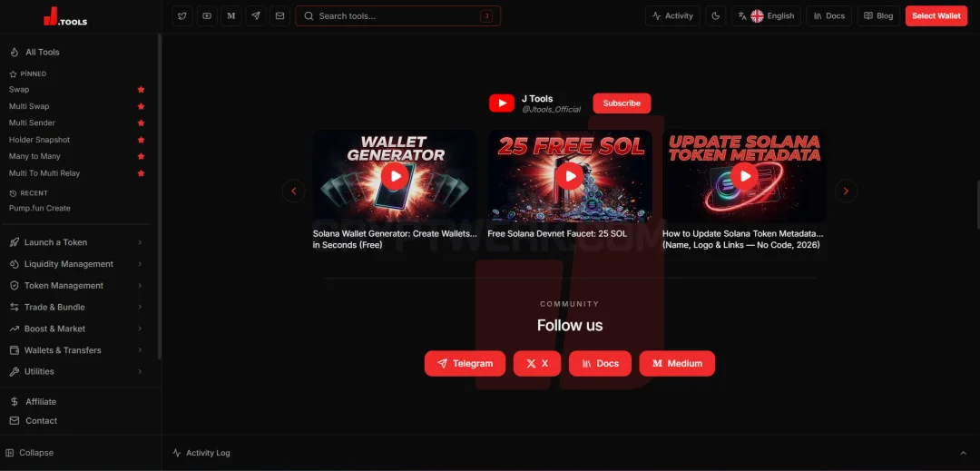Open the Medium icon in top bar
Screen dimensions: 980x471
tap(231, 15)
